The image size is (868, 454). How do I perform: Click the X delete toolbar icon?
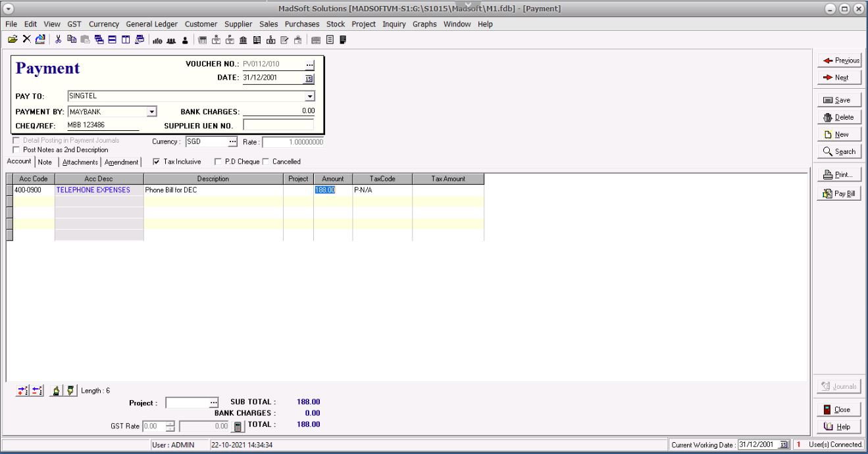pos(26,39)
